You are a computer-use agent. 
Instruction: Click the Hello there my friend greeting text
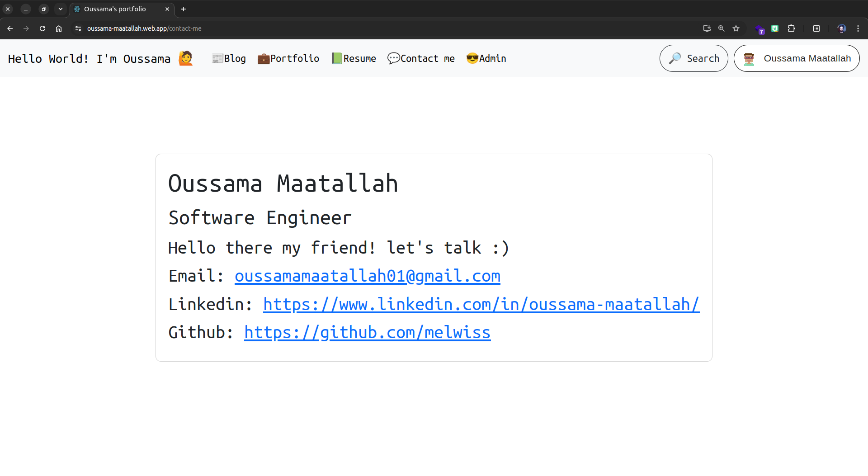point(339,248)
